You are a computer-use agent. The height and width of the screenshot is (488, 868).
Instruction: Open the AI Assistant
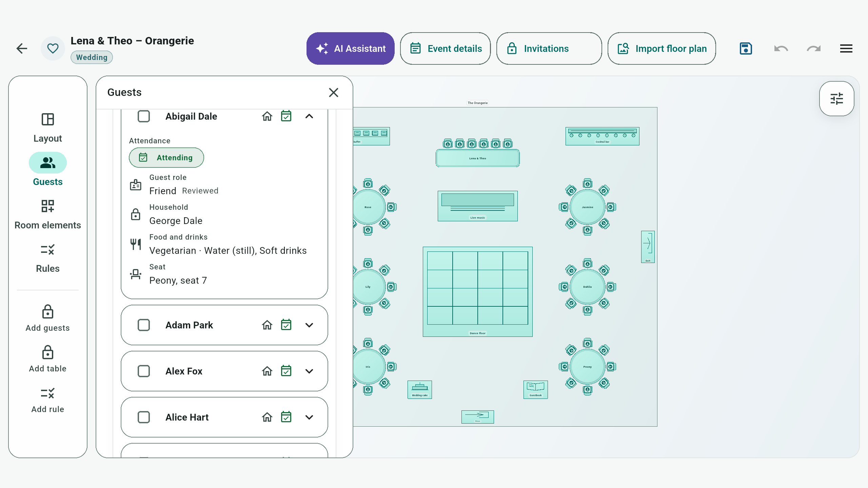click(x=351, y=48)
